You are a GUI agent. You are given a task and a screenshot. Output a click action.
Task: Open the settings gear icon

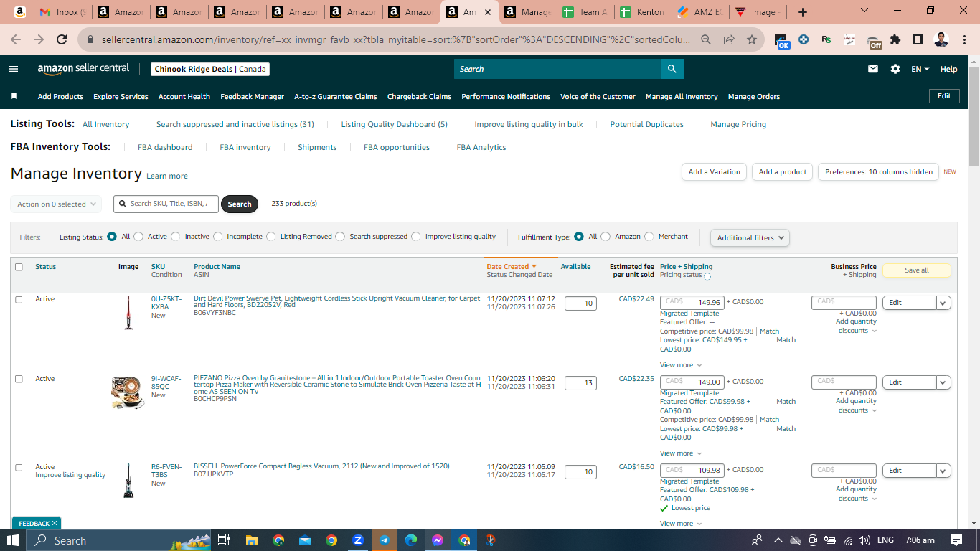click(895, 69)
